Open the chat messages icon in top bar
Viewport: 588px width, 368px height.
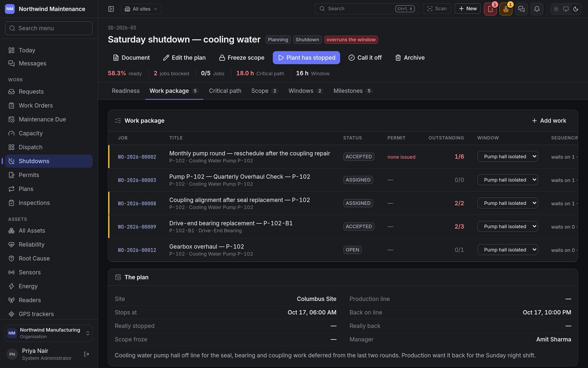521,9
